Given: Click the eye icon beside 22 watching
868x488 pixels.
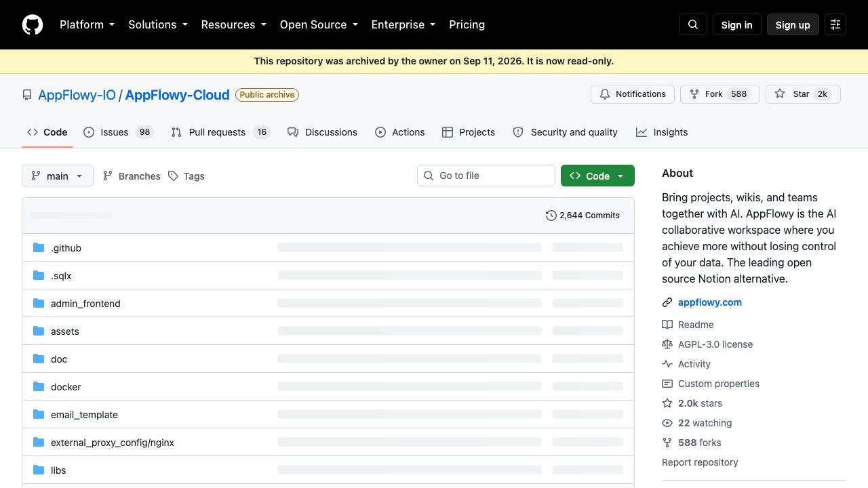Looking at the screenshot, I should (667, 423).
